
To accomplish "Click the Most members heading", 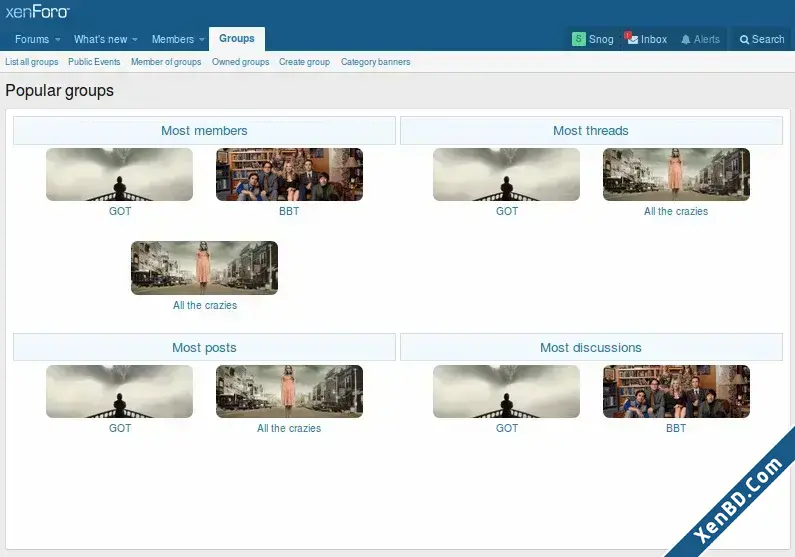I will [204, 131].
